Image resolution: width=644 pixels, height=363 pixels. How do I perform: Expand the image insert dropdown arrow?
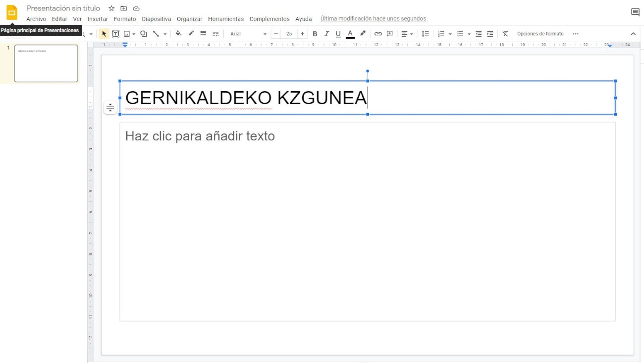134,34
